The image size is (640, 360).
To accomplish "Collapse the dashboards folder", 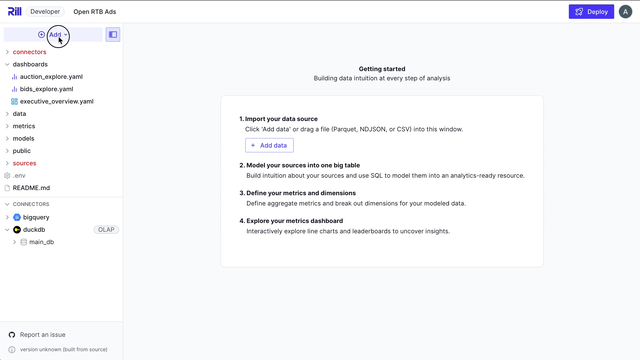I will pyautogui.click(x=30, y=64).
